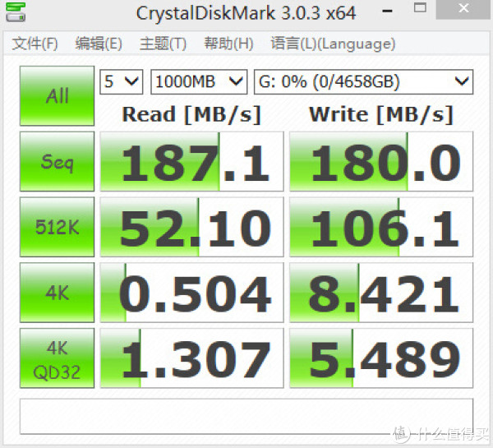Click the Seq read result 187.1
The image size is (493, 448).
coord(191,161)
